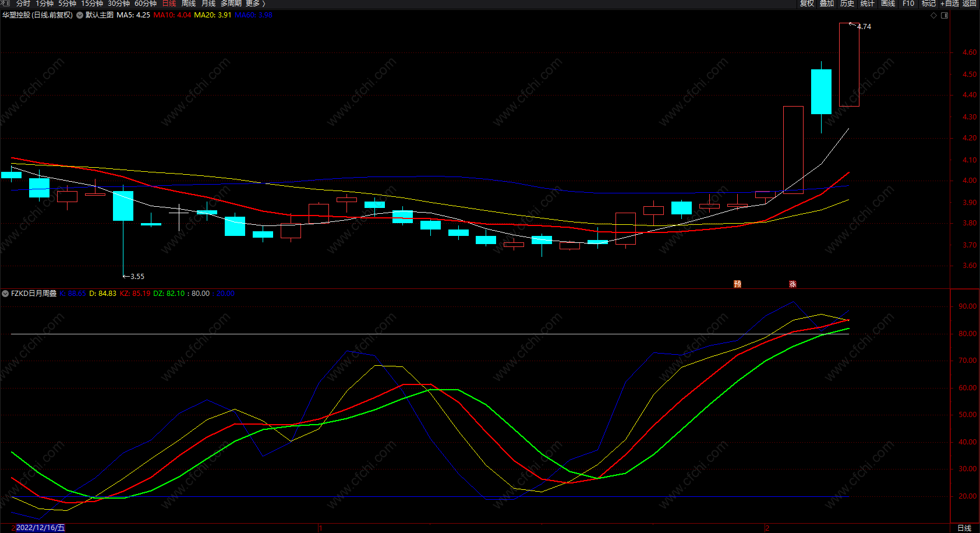Open the 画线 drawing tools
The image size is (980, 533).
point(888,3)
